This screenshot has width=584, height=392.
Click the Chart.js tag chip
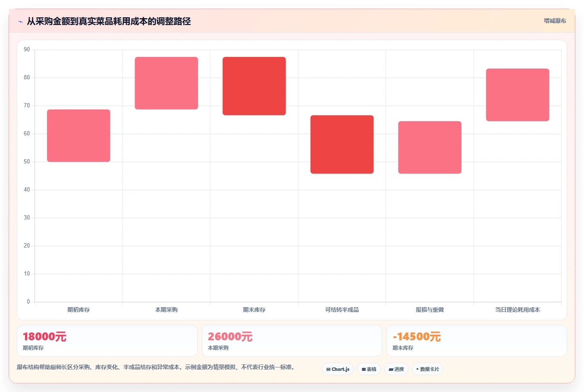click(x=338, y=369)
